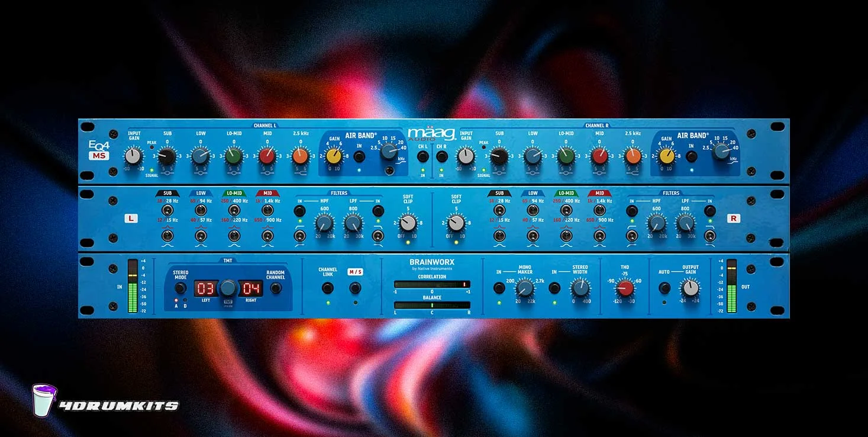This screenshot has height=437, width=868.
Task: Adjust the red THD knob
Action: coord(625,289)
